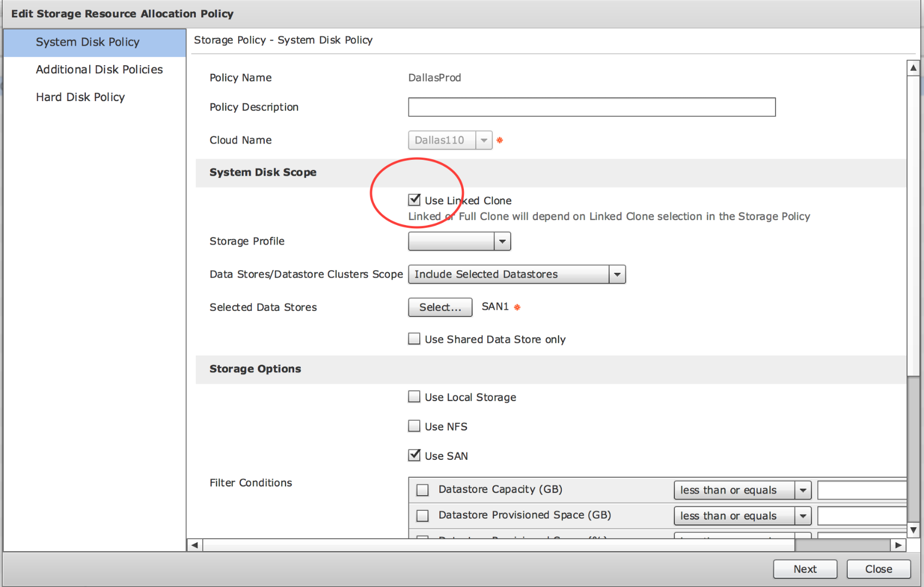Viewport: 924px width, 587px height.
Task: Uncheck the Use SAN checkbox
Action: pyautogui.click(x=414, y=455)
